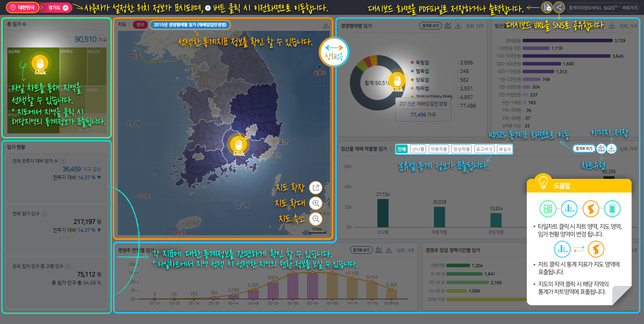
Task: Click the map expand (지도 확장) icon
Action: coord(316,188)
